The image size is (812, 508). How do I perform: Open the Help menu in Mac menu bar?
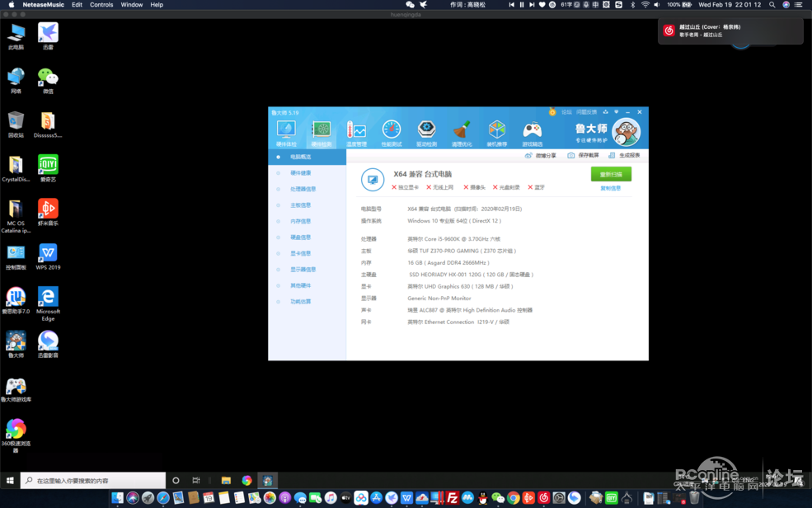pos(157,5)
